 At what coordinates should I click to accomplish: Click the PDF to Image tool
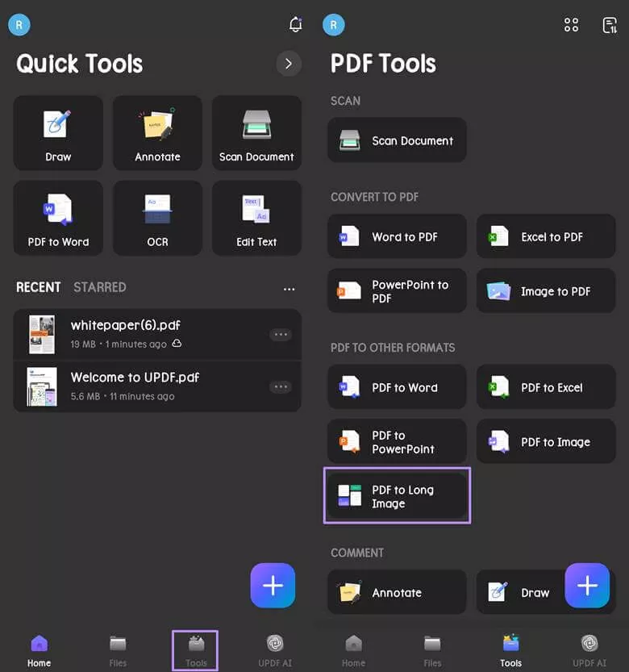point(546,442)
